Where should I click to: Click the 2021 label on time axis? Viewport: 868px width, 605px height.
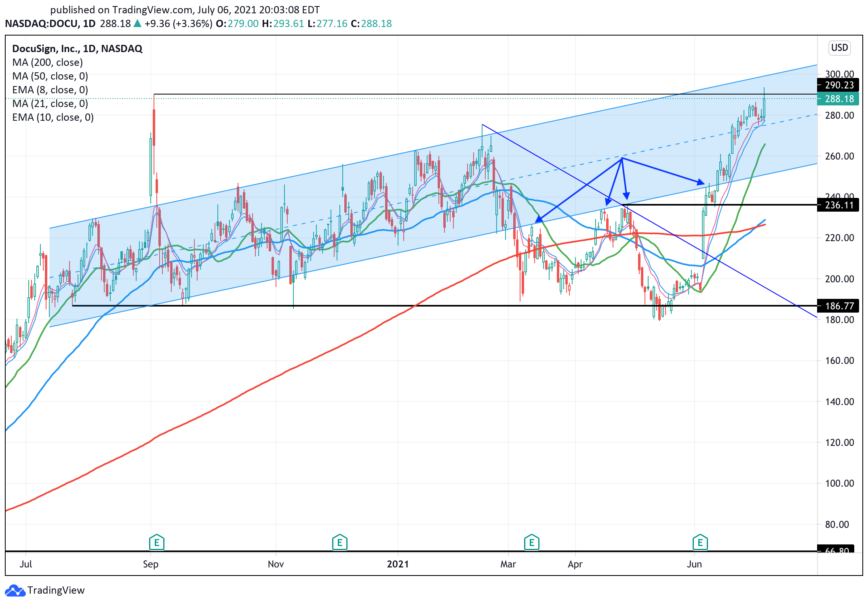pos(398,564)
